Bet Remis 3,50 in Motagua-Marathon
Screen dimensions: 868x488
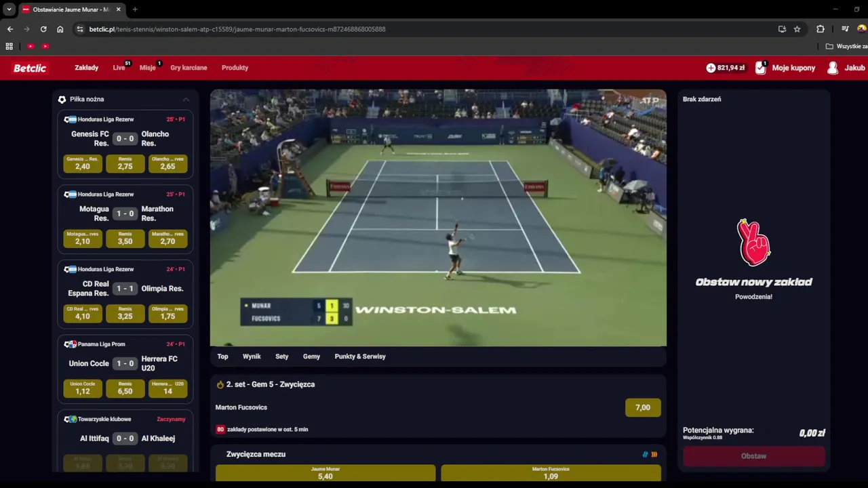[125, 238]
